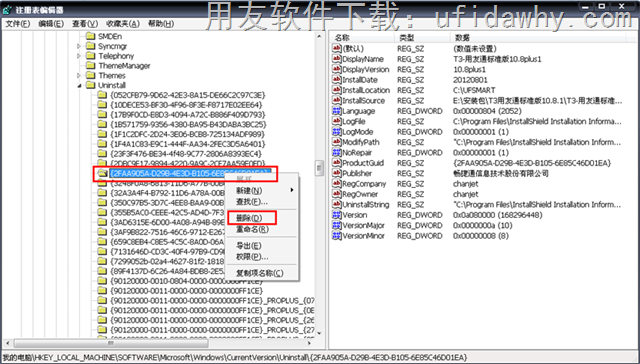This screenshot has width=640, height=364.
Task: Click the SMDEn folder icon
Action: coord(90,36)
